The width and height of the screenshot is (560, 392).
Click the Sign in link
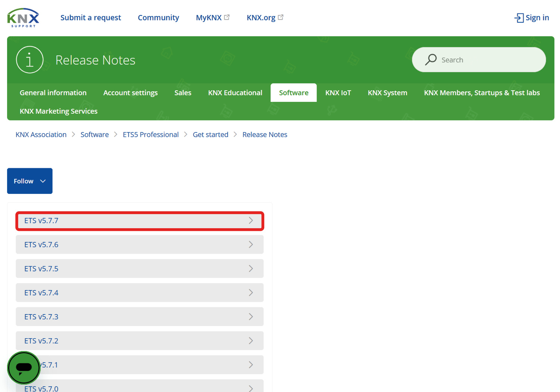[532, 18]
